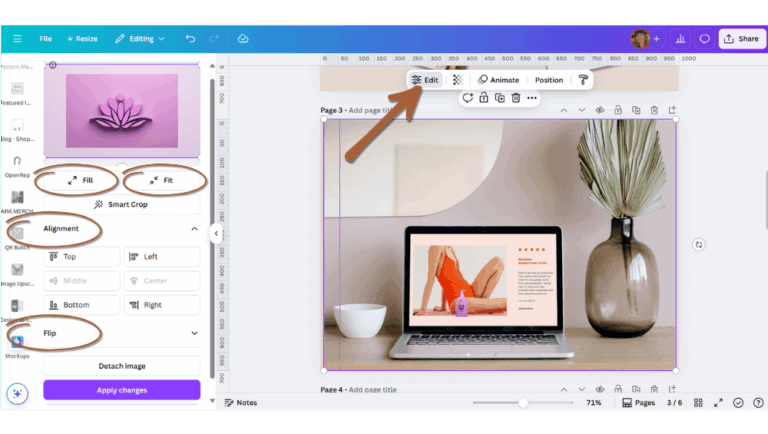Hide Page 3 with eye icon
Viewport: 768px width, 434px height.
tap(600, 110)
